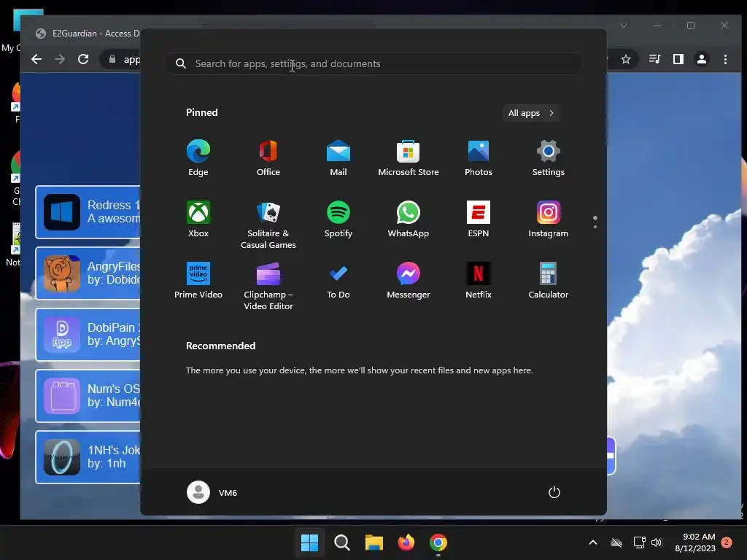Open the 1NH's card by 1nh
Image resolution: width=747 pixels, height=560 pixels.
click(88, 457)
